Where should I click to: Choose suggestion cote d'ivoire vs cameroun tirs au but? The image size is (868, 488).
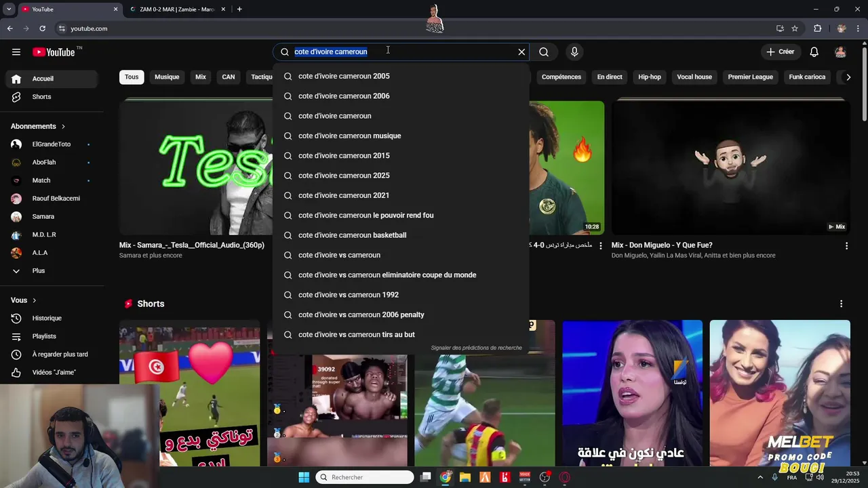pyautogui.click(x=401, y=335)
